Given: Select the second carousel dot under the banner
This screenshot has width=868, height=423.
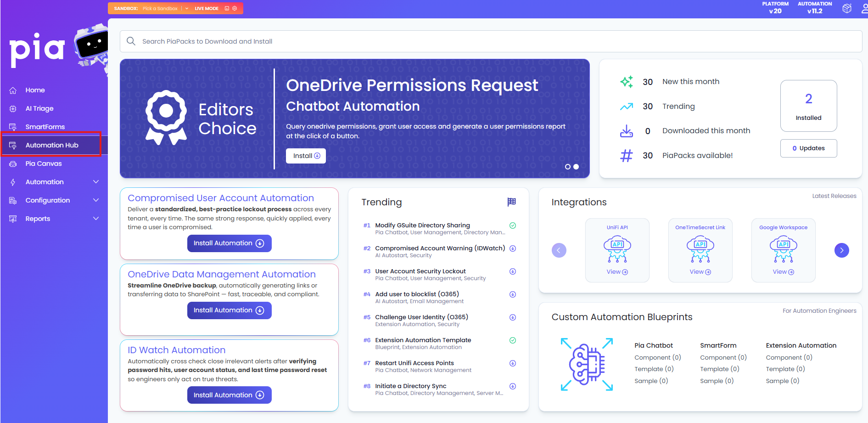Looking at the screenshot, I should tap(577, 166).
